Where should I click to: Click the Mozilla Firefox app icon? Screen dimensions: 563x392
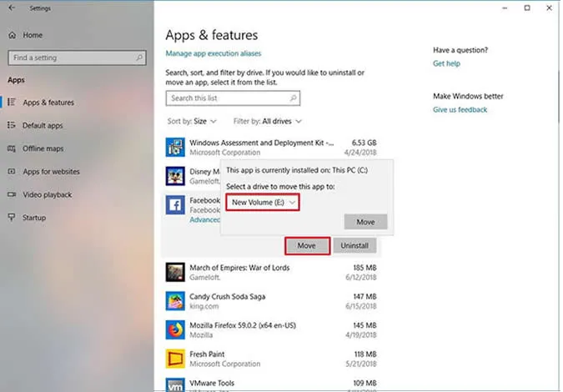175,329
